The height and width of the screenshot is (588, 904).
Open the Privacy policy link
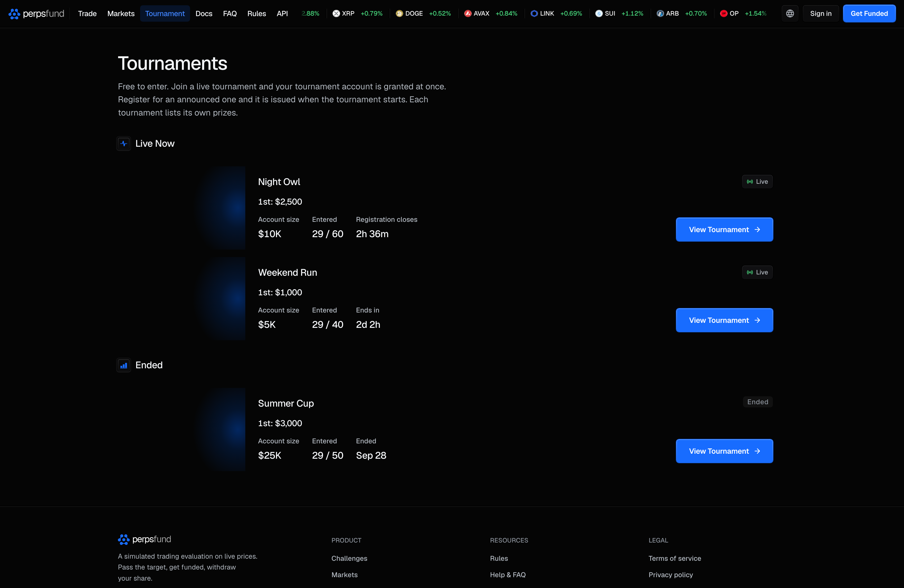click(x=671, y=575)
